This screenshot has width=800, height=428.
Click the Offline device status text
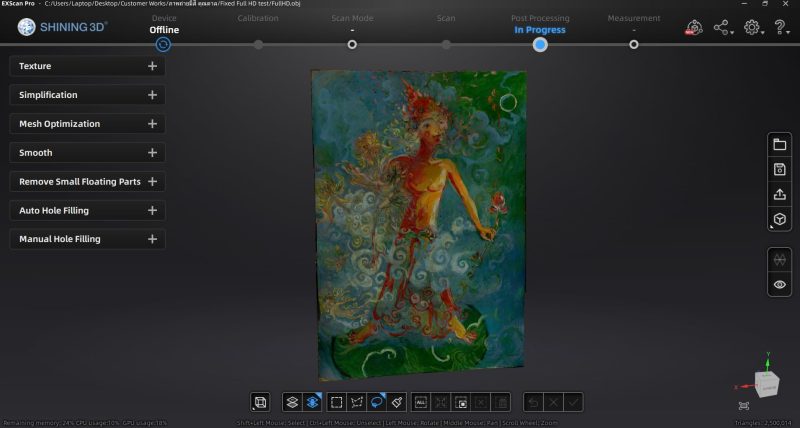pyautogui.click(x=164, y=30)
